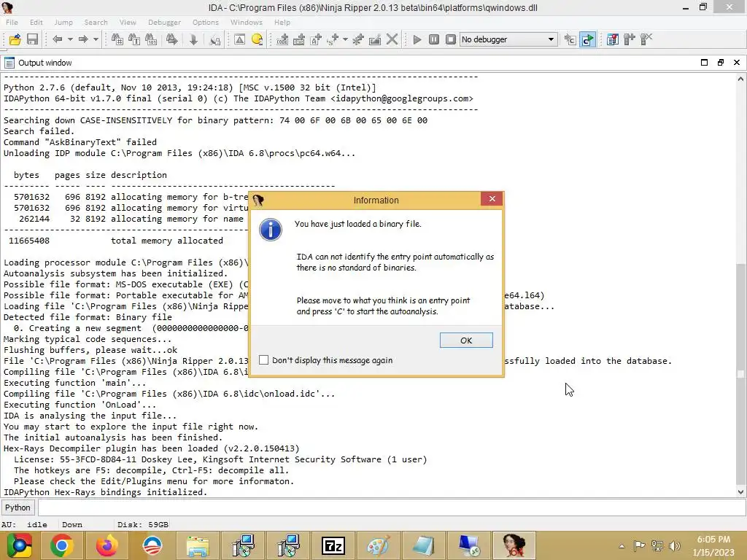Open the Edit menu
The height and width of the screenshot is (560, 747).
[x=36, y=23]
